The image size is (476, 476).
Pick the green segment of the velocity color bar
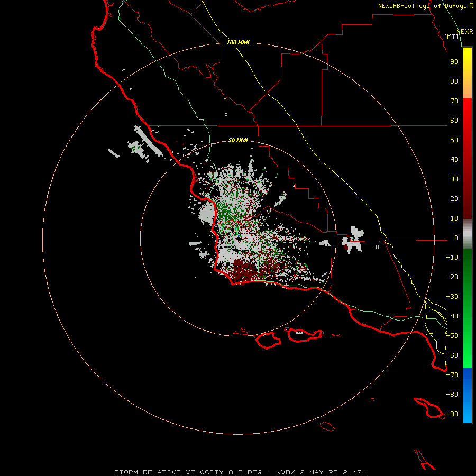click(467, 309)
